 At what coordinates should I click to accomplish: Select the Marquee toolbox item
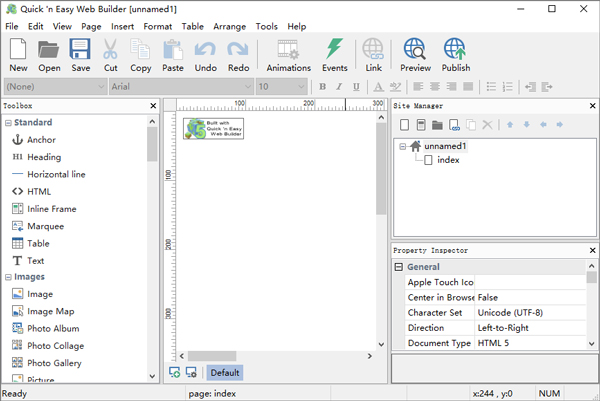pos(38,226)
